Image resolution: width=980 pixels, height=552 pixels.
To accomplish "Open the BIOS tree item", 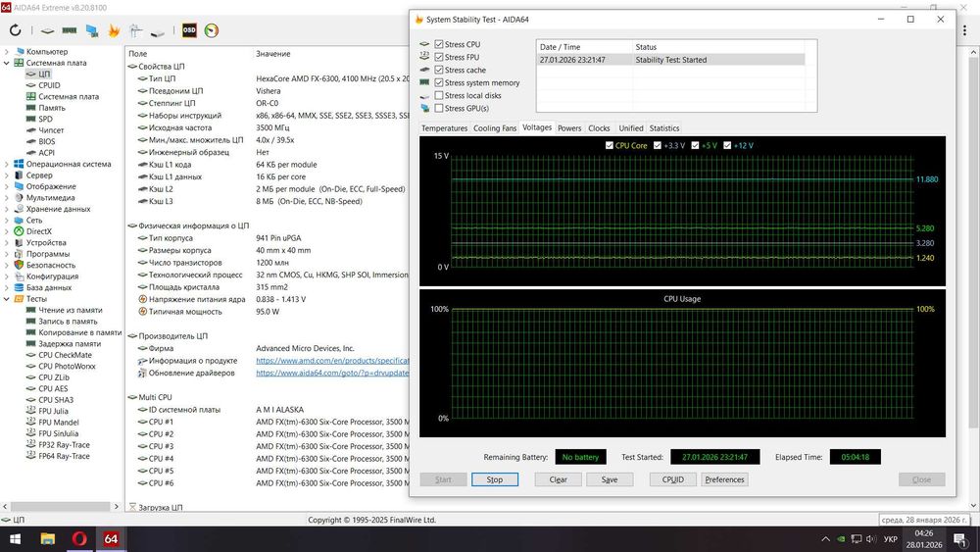I will (47, 141).
